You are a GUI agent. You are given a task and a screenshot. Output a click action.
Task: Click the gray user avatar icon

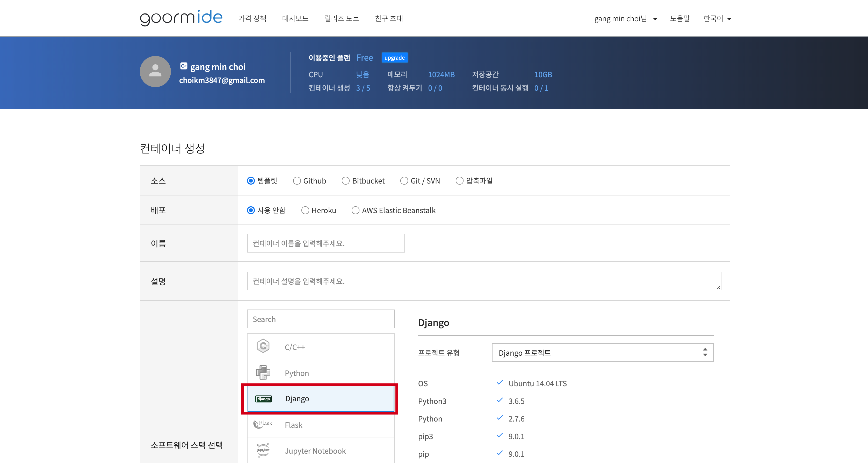point(155,72)
